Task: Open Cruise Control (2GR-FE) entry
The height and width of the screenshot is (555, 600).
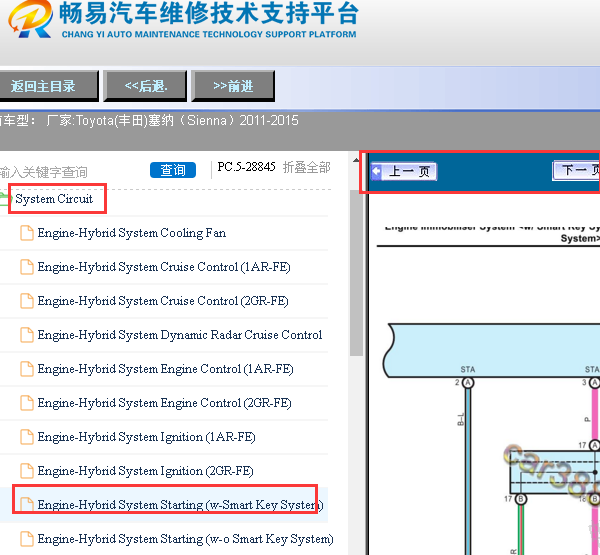Action: click(x=163, y=301)
